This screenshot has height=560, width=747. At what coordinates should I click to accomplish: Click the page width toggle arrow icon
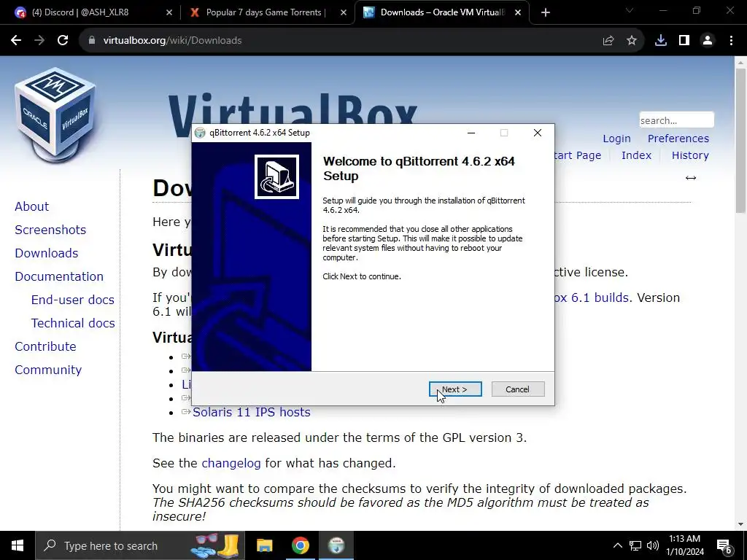coord(691,178)
